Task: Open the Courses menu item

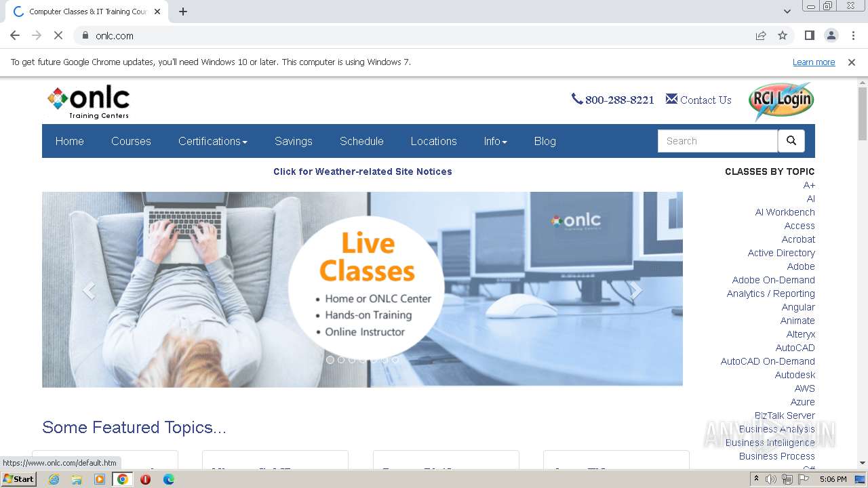Action: (x=131, y=141)
